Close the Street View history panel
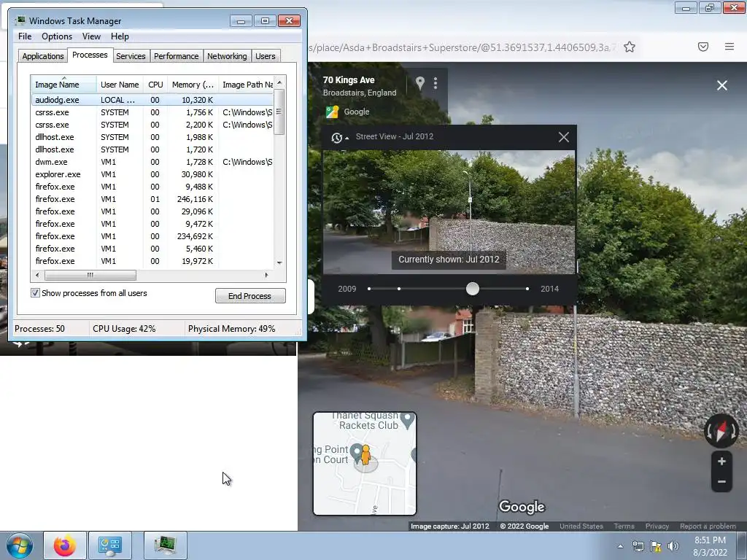Image resolution: width=747 pixels, height=560 pixels. click(564, 137)
